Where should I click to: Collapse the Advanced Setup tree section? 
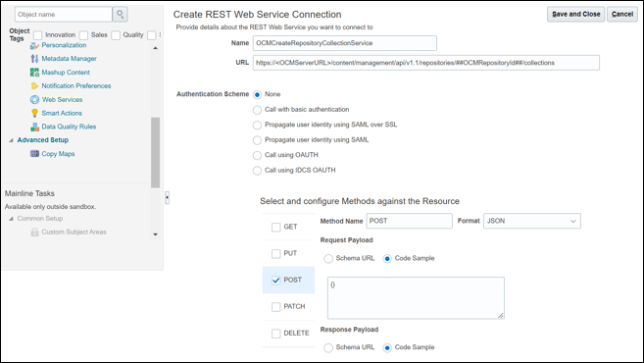click(x=11, y=140)
